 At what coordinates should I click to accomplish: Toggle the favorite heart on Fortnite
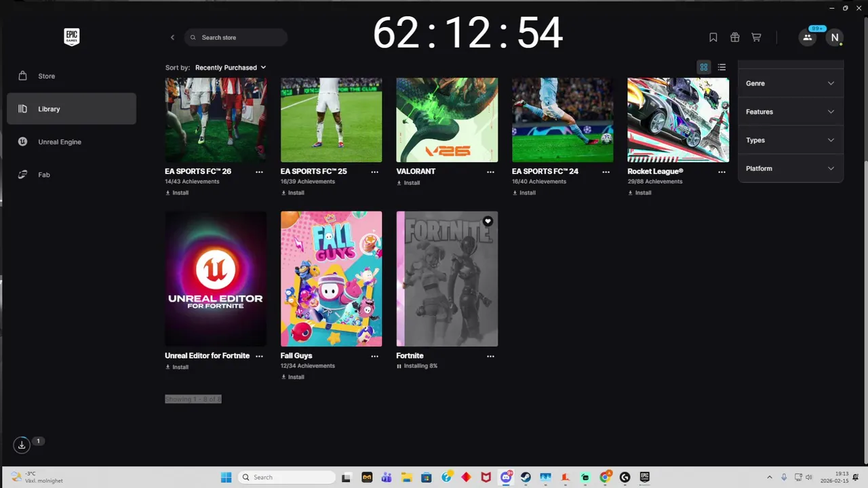(488, 221)
